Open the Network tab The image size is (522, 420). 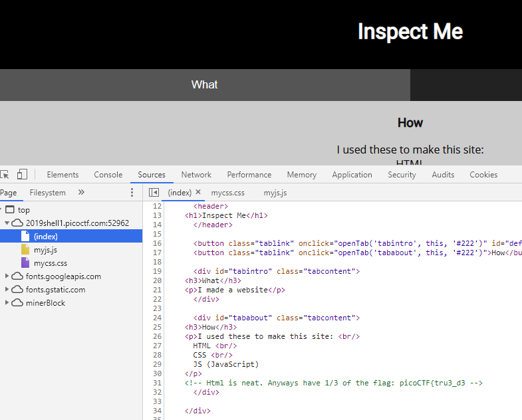(x=196, y=175)
